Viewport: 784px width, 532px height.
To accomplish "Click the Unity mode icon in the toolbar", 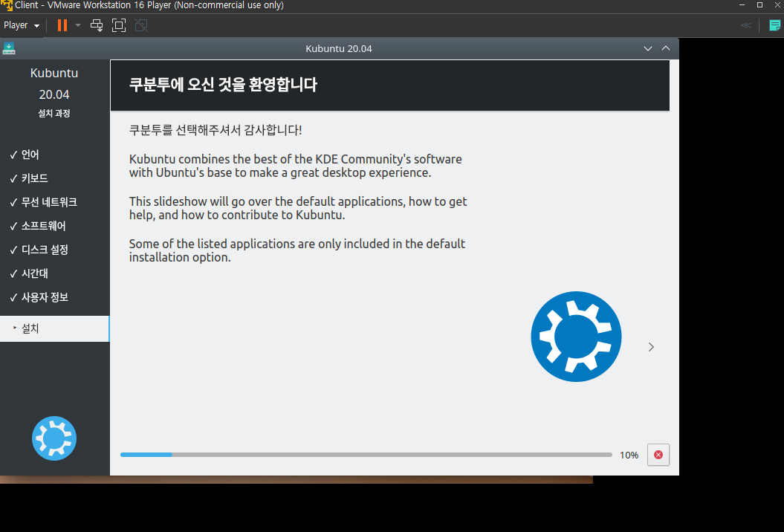I will (x=141, y=25).
